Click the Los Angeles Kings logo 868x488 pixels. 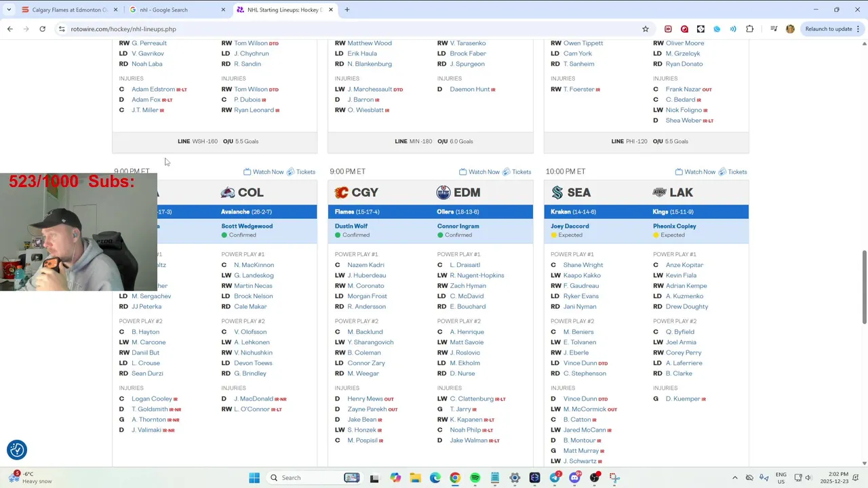pos(659,192)
